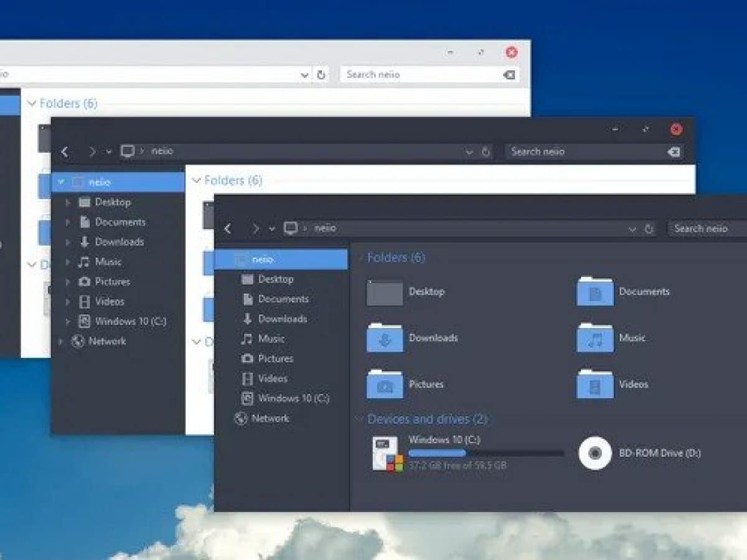Open address dropdown in rear white window
Screen dimensions: 747x560
click(305, 75)
